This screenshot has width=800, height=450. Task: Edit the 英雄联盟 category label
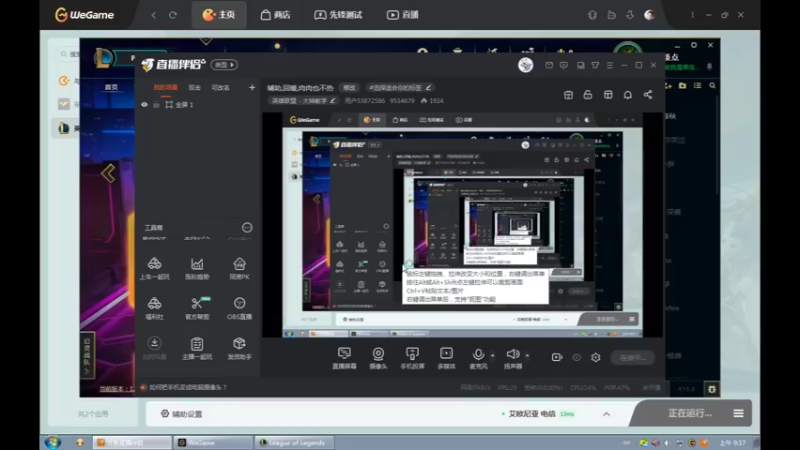(x=303, y=101)
